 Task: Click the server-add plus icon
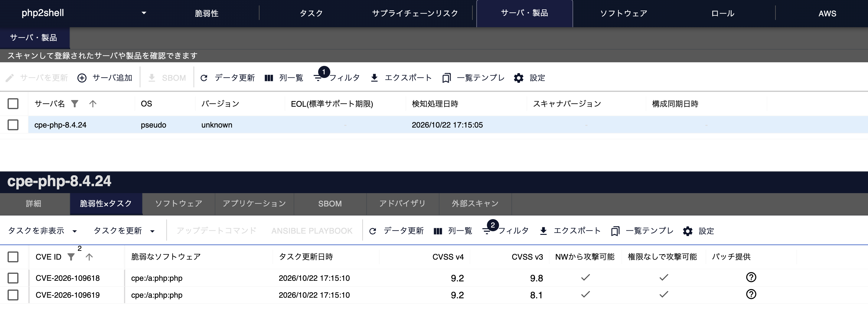(x=82, y=78)
